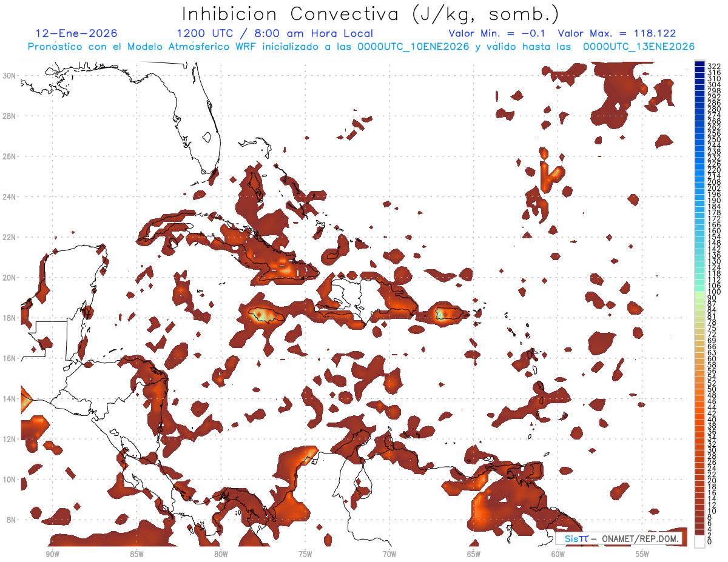Screen dimensions: 728x562
Task: Click the title 'Inhibicion Convectiva (J/kg, somb.)'
Action: tap(371, 14)
